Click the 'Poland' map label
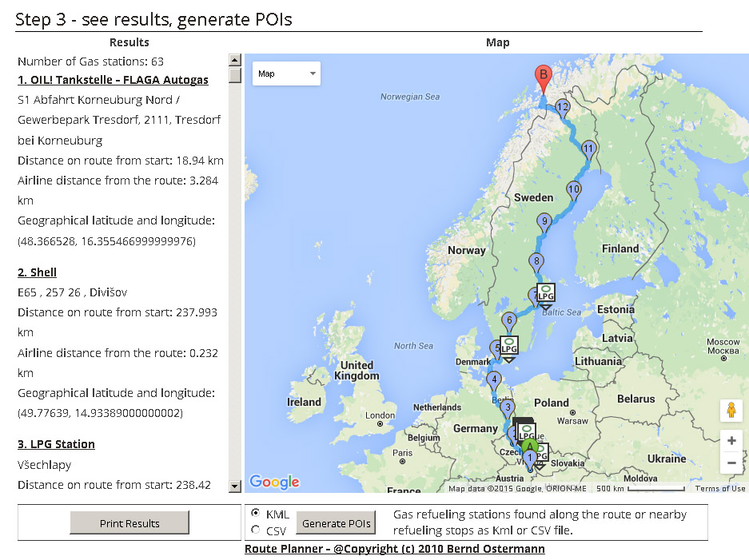This screenshot has width=749, height=560. pyautogui.click(x=552, y=403)
